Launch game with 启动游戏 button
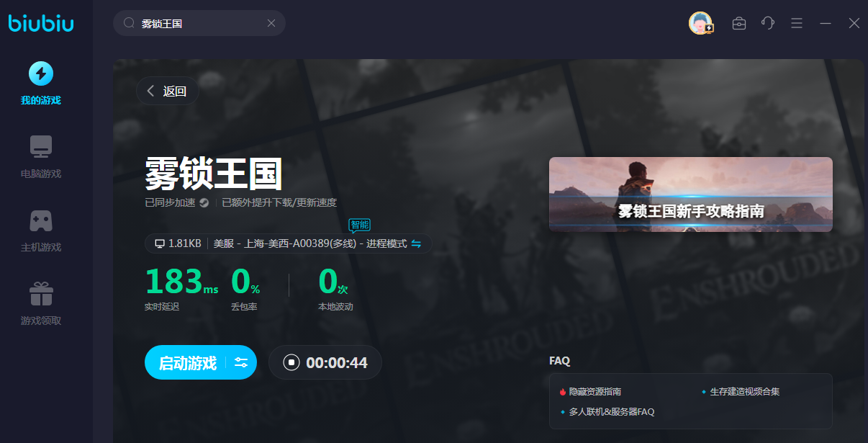 click(x=187, y=362)
